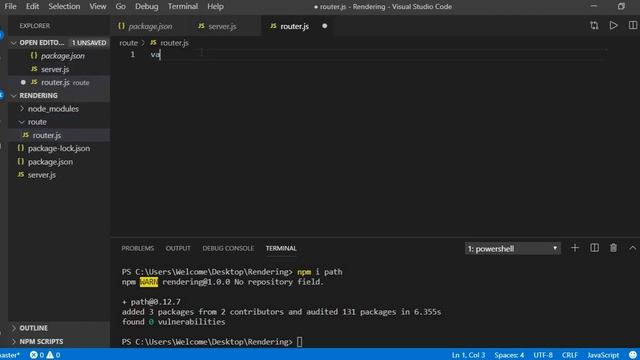Image resolution: width=640 pixels, height=360 pixels.
Task: Click the route breadcrumb
Action: tap(128, 43)
